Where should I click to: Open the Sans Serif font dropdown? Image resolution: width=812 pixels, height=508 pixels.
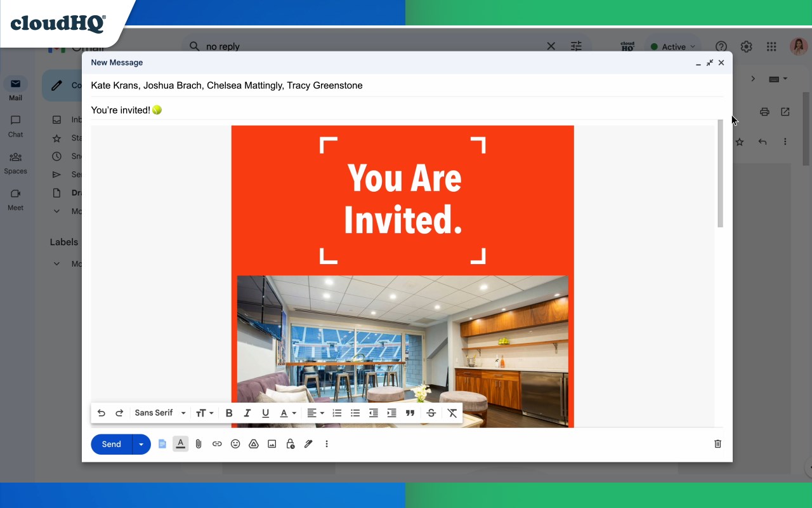(x=160, y=413)
